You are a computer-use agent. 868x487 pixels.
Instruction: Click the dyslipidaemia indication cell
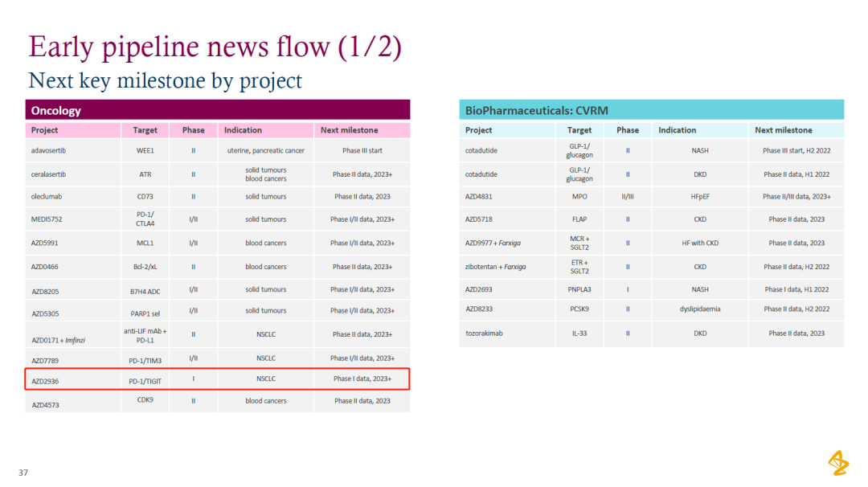coord(699,309)
